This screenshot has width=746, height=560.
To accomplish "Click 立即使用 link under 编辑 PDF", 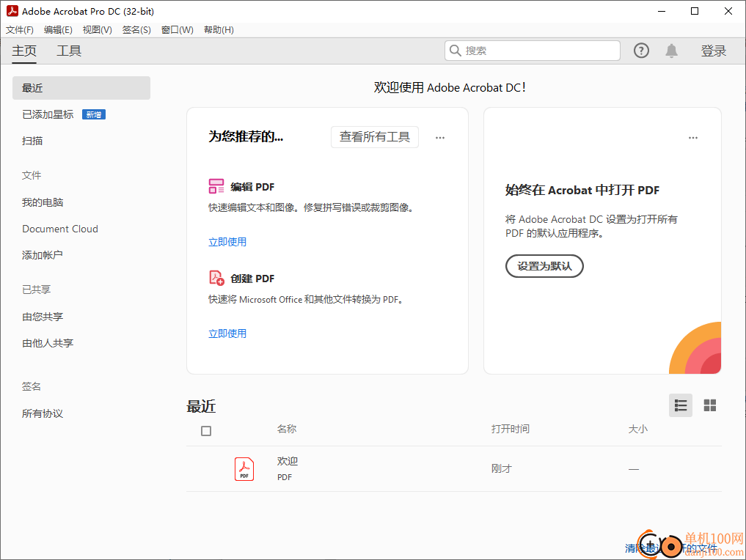I will pos(227,242).
